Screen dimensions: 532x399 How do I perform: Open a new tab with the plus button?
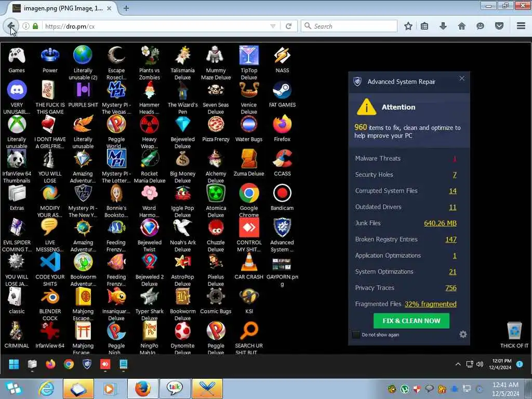(126, 8)
